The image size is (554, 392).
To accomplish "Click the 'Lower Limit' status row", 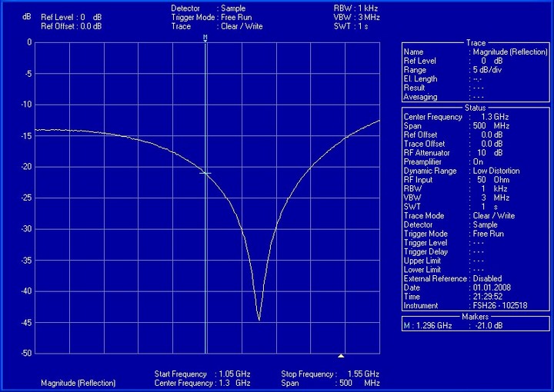I will point(444,270).
